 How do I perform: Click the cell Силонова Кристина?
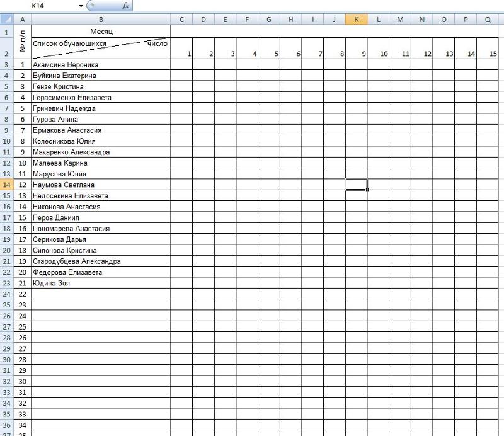click(x=101, y=251)
